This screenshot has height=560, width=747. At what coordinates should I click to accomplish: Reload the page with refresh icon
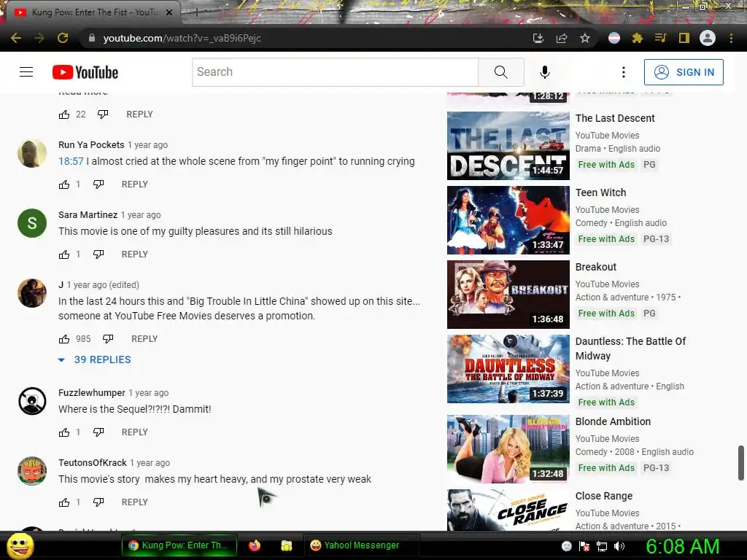click(63, 38)
